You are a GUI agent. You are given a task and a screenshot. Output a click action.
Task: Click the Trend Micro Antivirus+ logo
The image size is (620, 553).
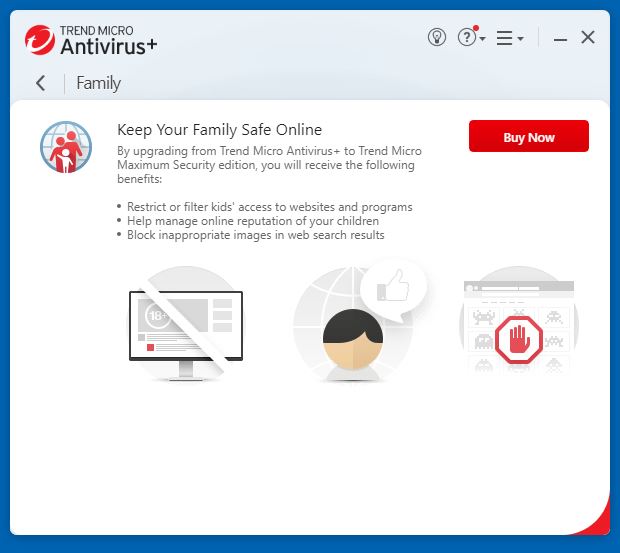(91, 40)
